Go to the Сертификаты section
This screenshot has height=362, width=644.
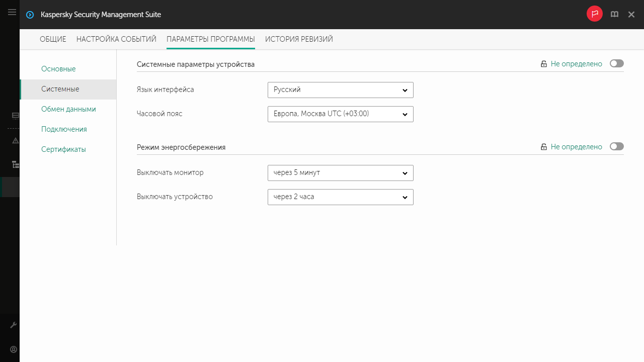63,149
